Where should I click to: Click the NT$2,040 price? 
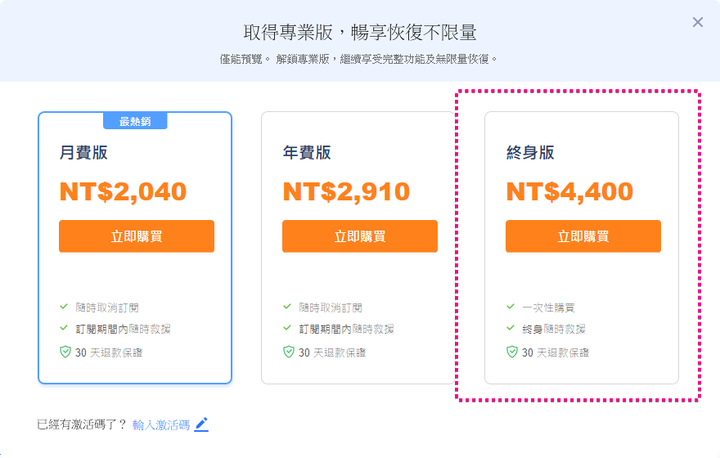(123, 192)
